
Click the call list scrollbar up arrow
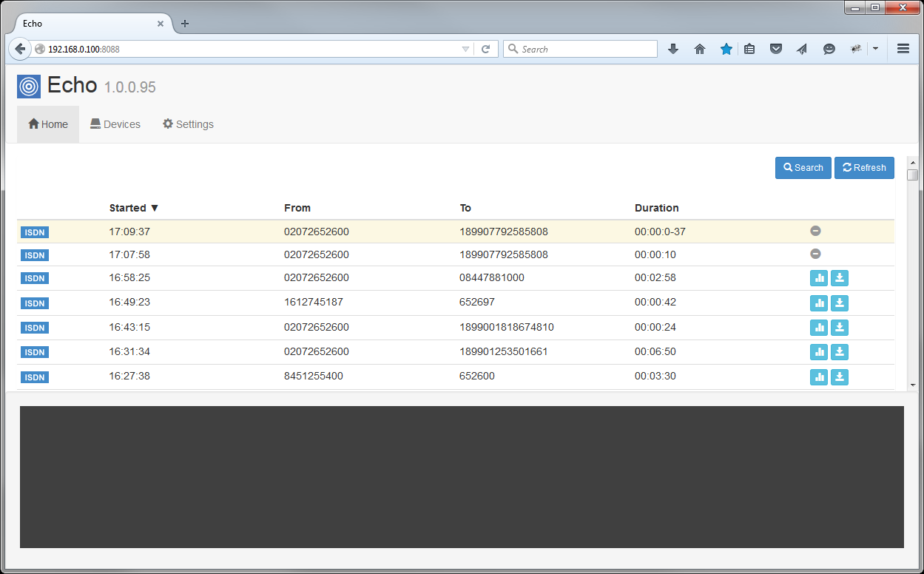point(912,162)
